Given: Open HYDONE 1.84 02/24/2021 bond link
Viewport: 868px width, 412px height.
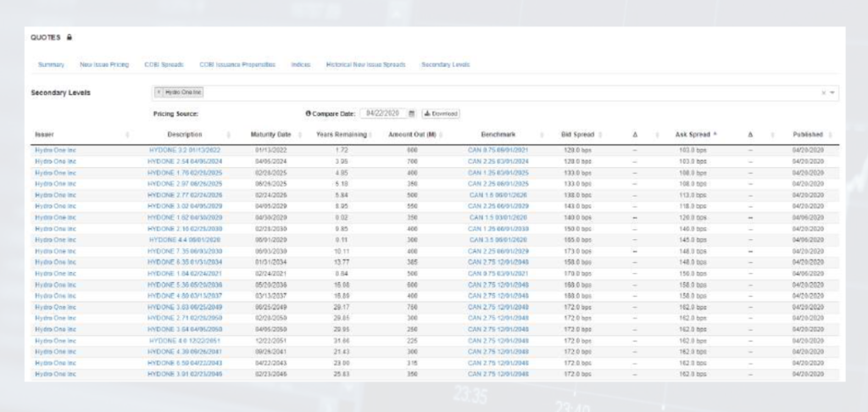Looking at the screenshot, I should click(x=185, y=274).
